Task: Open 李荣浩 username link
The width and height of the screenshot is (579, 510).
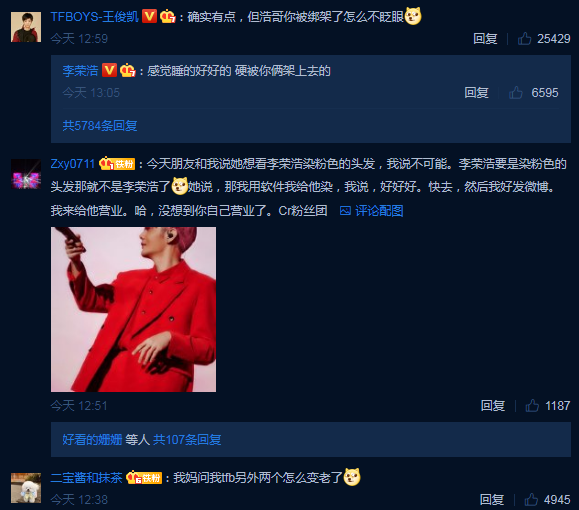Action: pos(80,71)
